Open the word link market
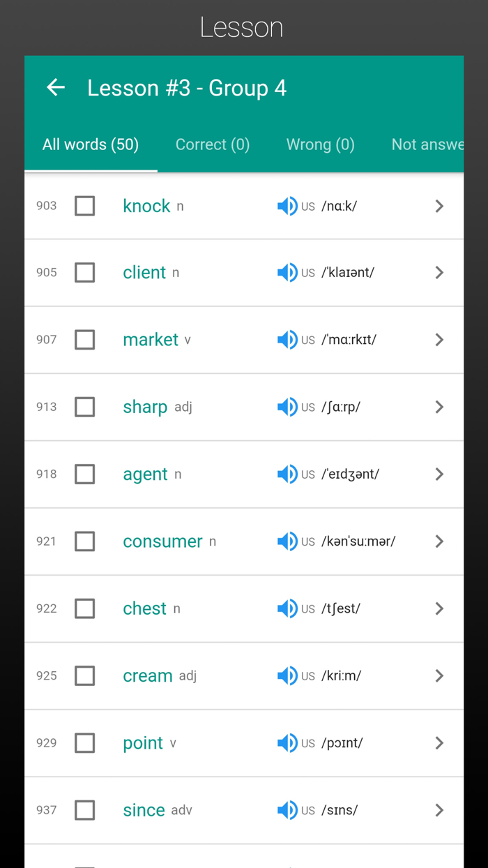Image resolution: width=488 pixels, height=868 pixels. [x=151, y=340]
